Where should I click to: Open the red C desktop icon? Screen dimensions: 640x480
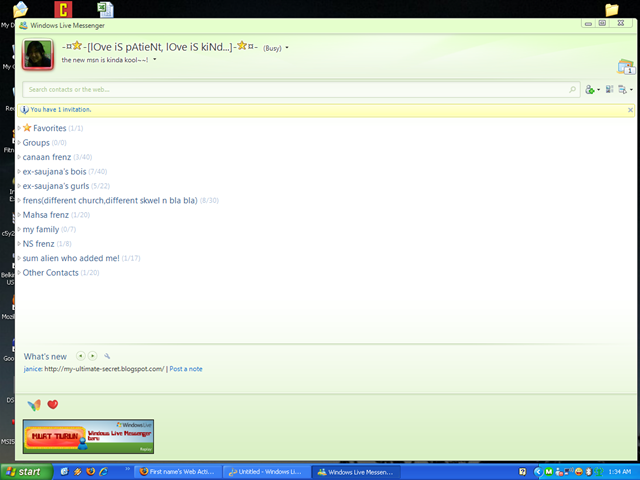(x=63, y=9)
